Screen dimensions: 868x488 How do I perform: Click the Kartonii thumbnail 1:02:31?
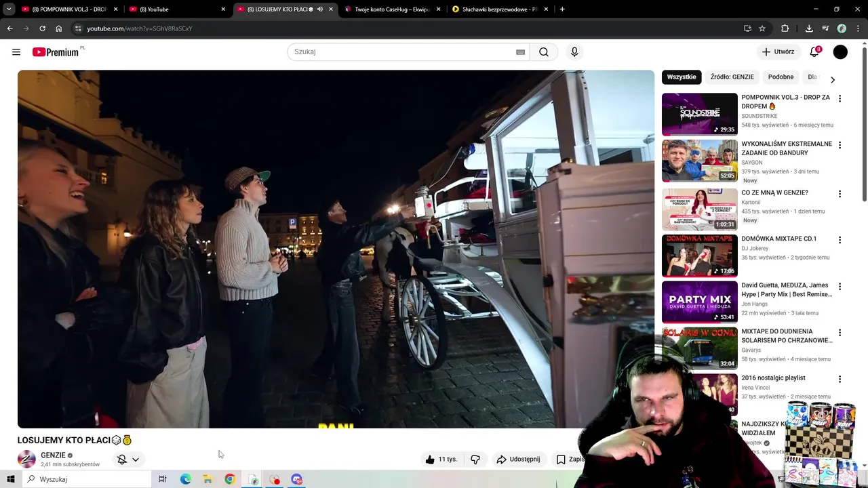[x=699, y=209]
